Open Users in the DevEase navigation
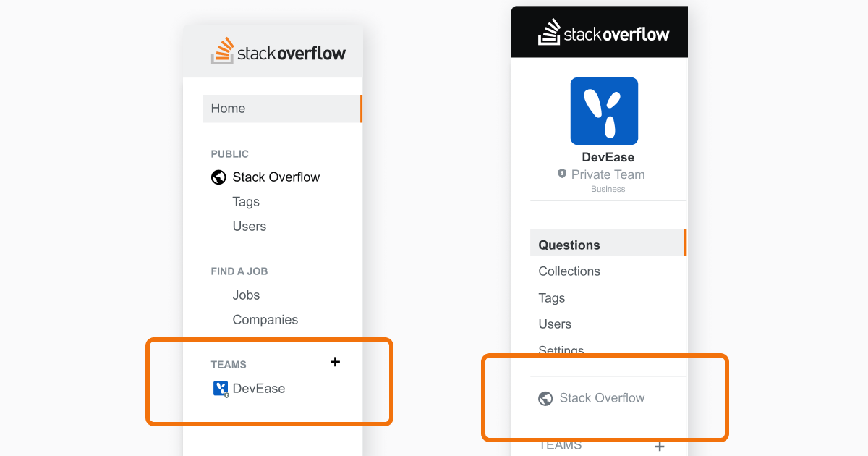 click(555, 324)
